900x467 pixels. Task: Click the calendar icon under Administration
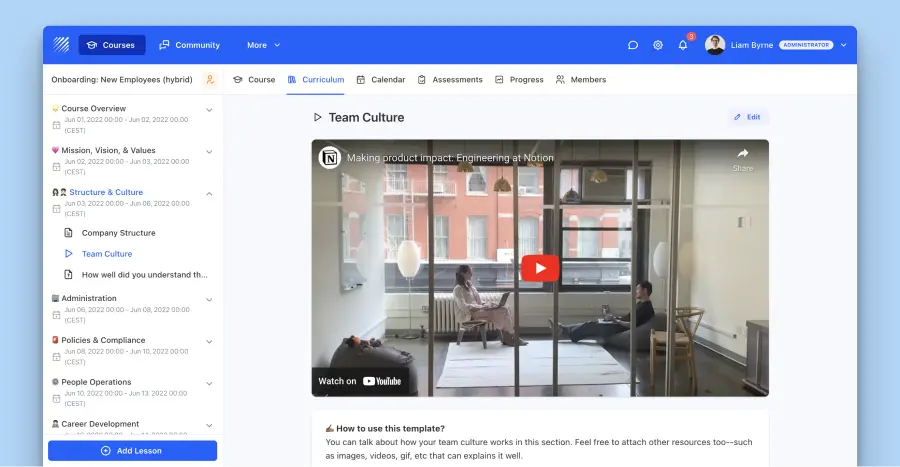56,315
